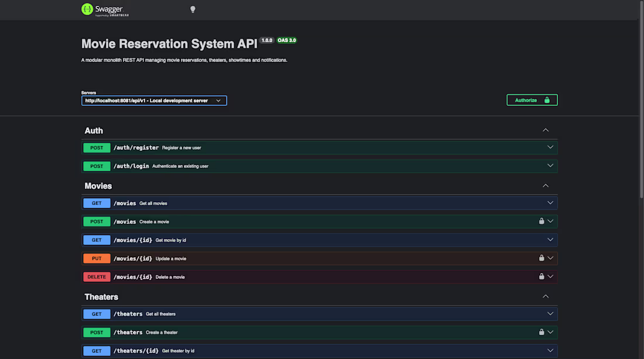
Task: Collapse the Theaters section
Action: (546, 296)
